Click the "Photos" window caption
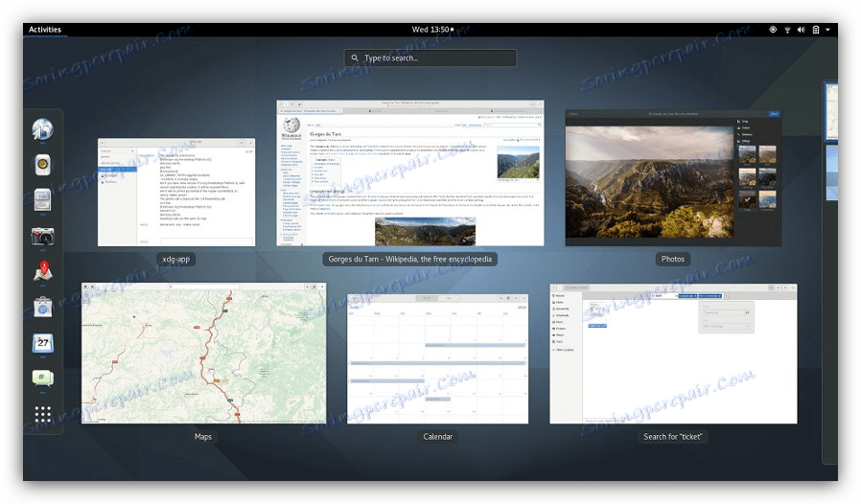This screenshot has width=861, height=504. 673,259
